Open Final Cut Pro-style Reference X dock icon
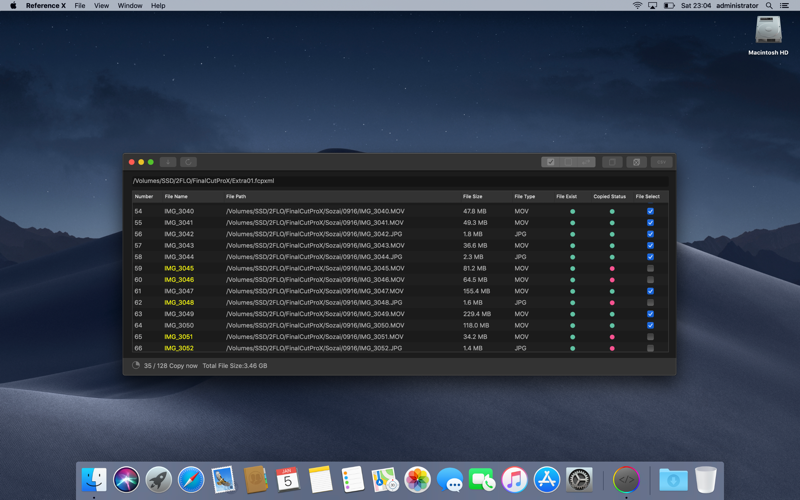800x500 pixels. [626, 480]
